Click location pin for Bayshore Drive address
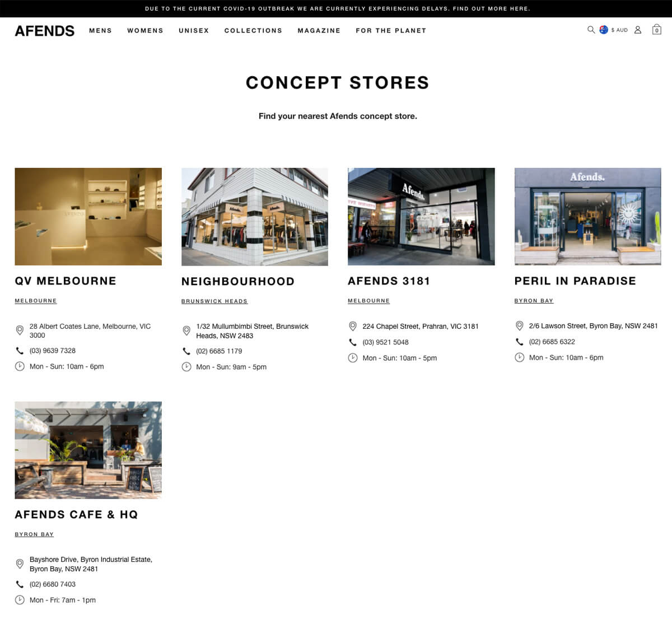 [20, 563]
